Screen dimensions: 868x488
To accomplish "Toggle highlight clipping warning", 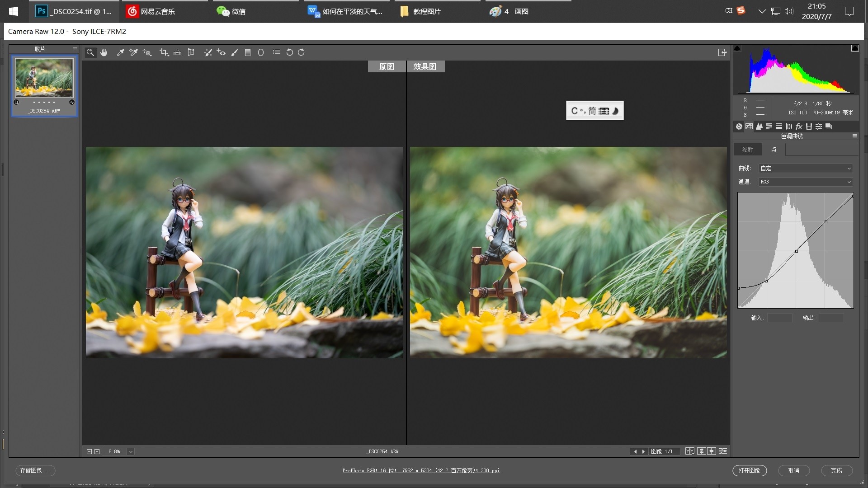I will 855,48.
